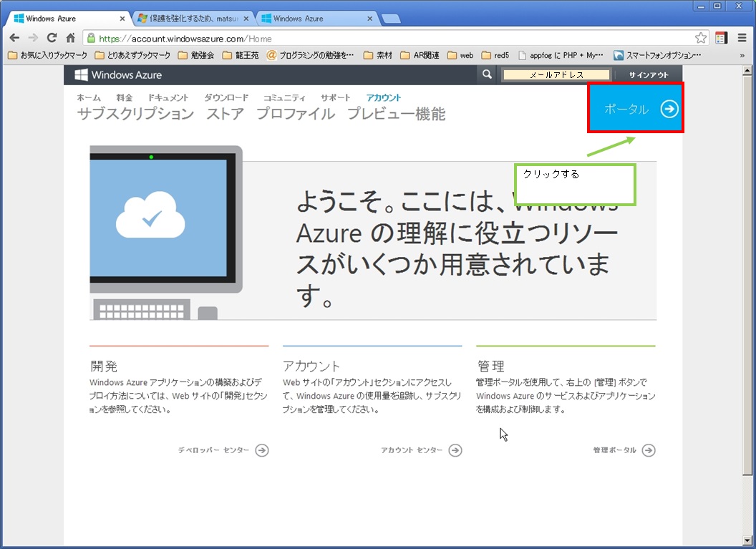The image size is (756, 549).
Task: Open the サポート navigation item
Action: point(336,97)
